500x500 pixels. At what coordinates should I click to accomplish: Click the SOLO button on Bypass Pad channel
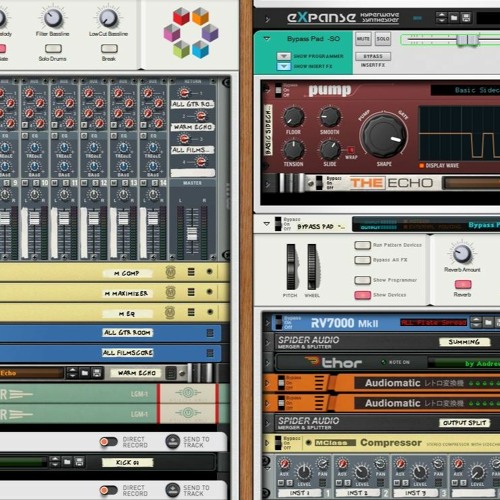[383, 39]
